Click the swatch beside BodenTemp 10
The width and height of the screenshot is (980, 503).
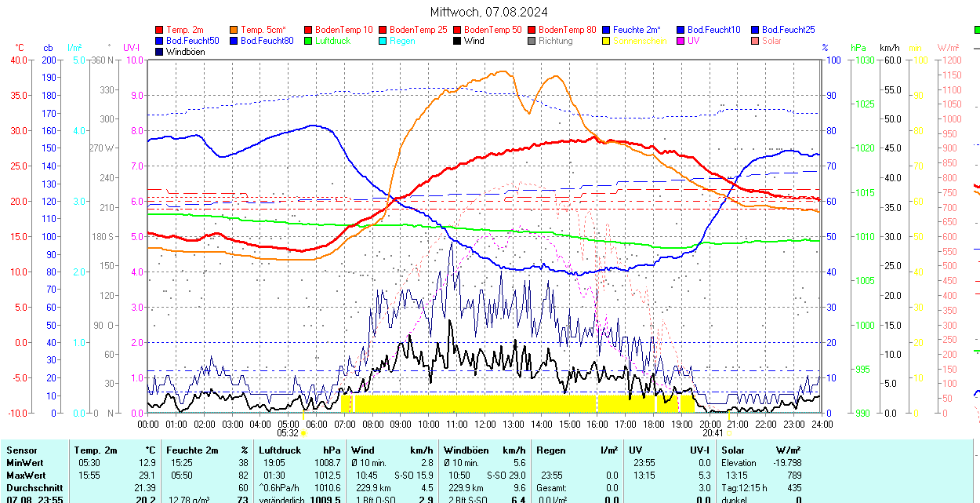pyautogui.click(x=309, y=30)
